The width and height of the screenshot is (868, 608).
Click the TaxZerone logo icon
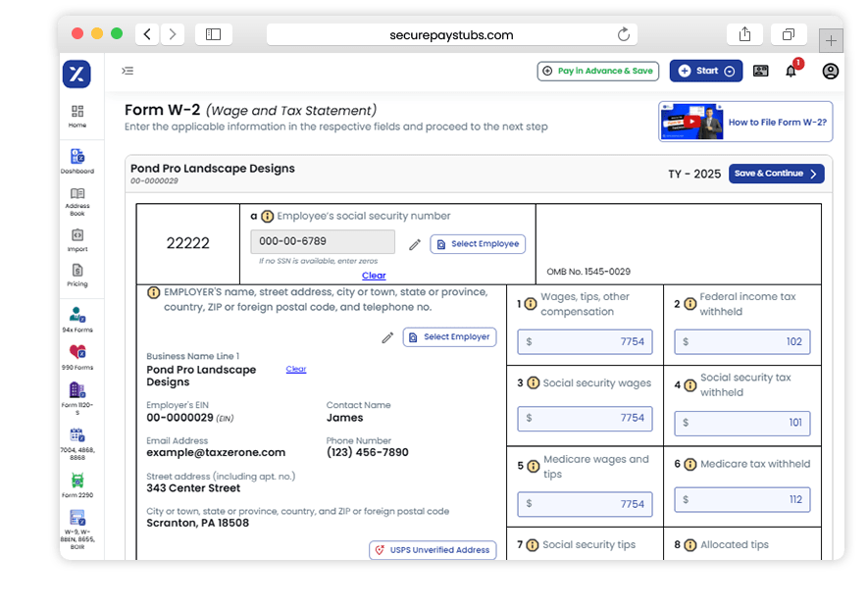pos(77,74)
